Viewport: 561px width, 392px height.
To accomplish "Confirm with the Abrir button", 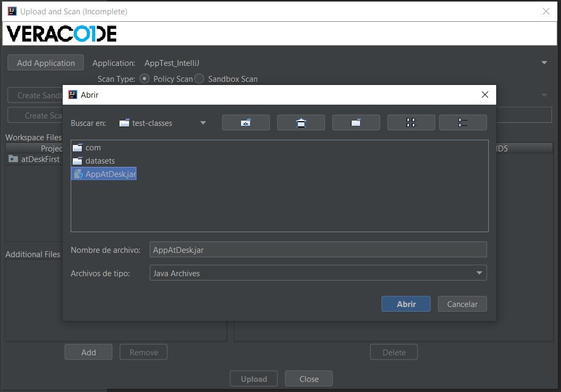I will pos(406,304).
